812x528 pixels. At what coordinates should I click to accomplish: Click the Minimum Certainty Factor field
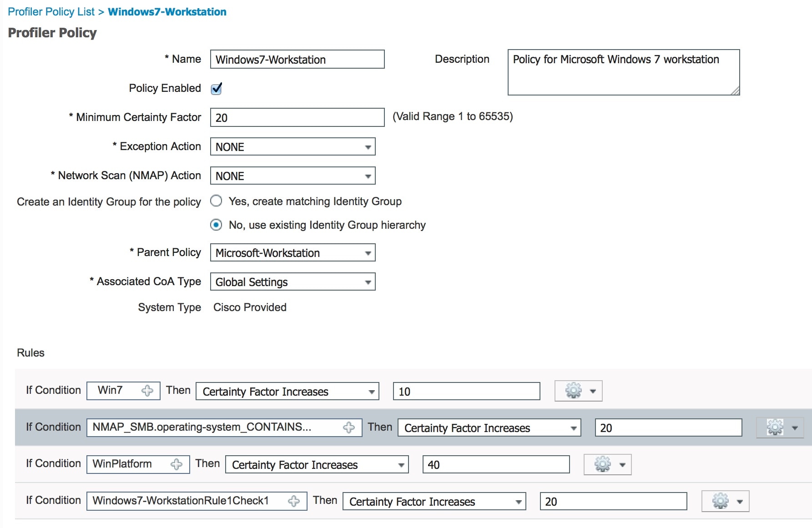pos(298,118)
